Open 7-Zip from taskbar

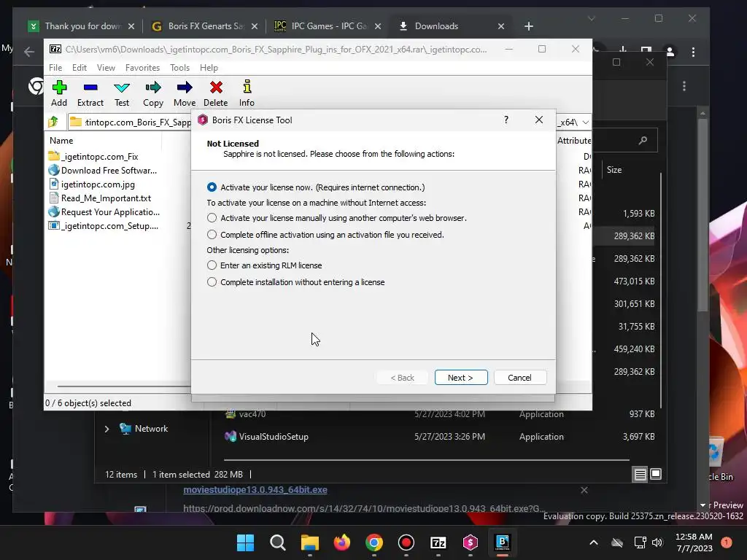coord(438,542)
